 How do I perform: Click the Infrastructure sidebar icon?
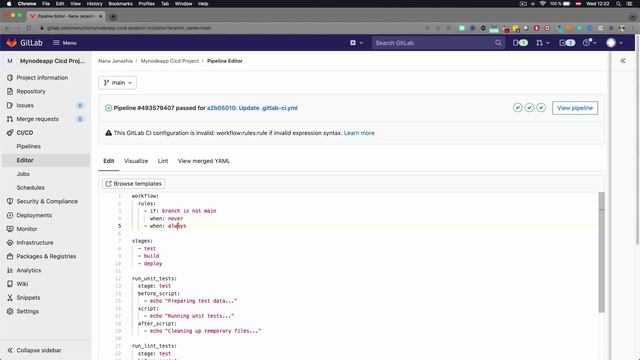[x=10, y=242]
